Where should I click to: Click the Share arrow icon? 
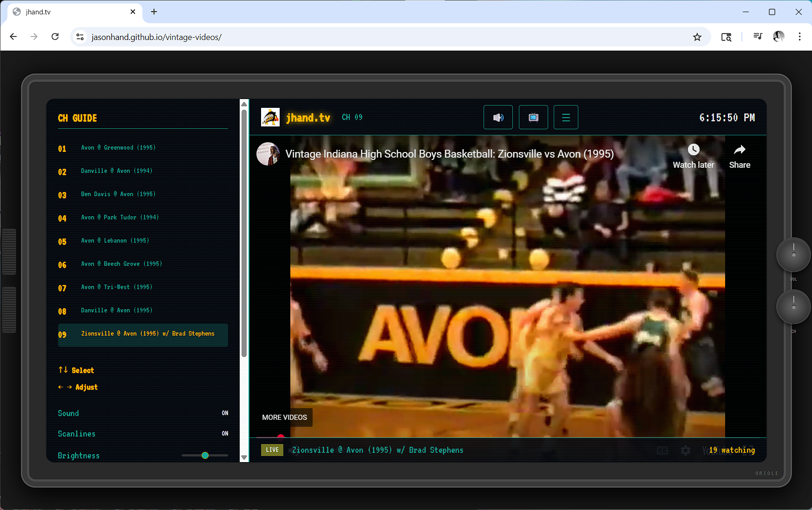(739, 150)
